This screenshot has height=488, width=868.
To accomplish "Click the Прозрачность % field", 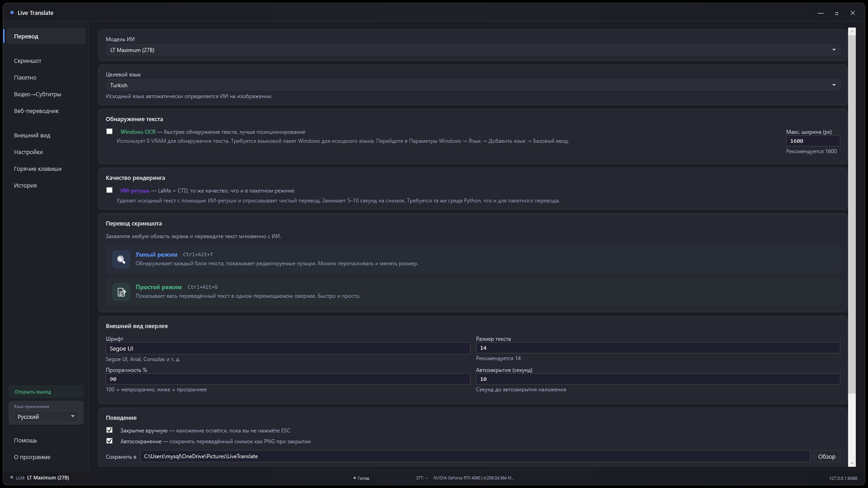I will [x=288, y=379].
